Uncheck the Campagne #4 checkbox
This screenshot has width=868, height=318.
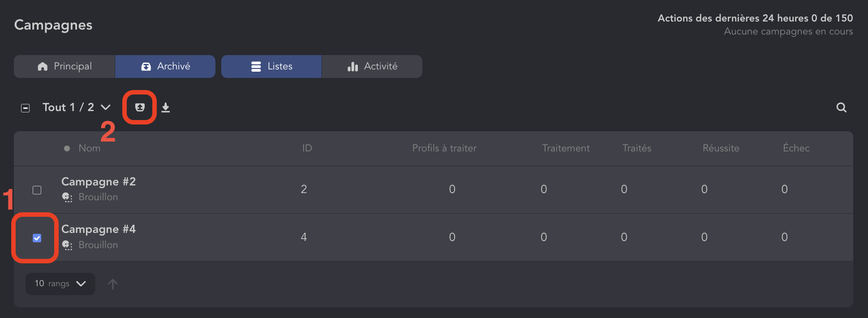[x=37, y=238]
